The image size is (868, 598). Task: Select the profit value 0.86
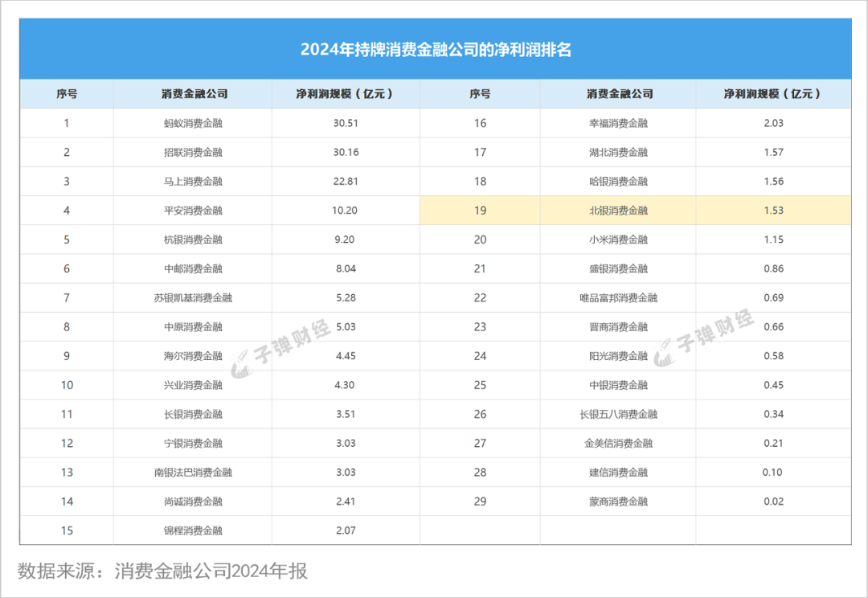(773, 268)
